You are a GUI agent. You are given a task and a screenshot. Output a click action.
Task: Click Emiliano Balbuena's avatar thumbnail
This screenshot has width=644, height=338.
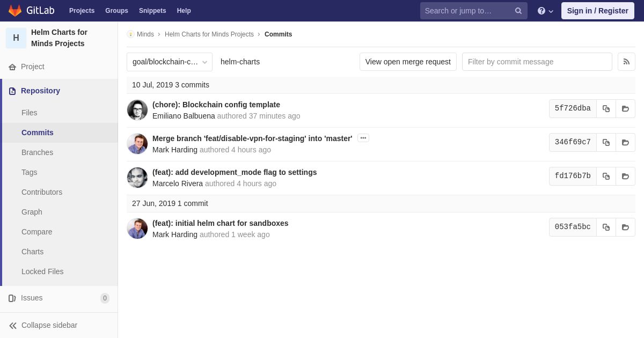coord(137,110)
